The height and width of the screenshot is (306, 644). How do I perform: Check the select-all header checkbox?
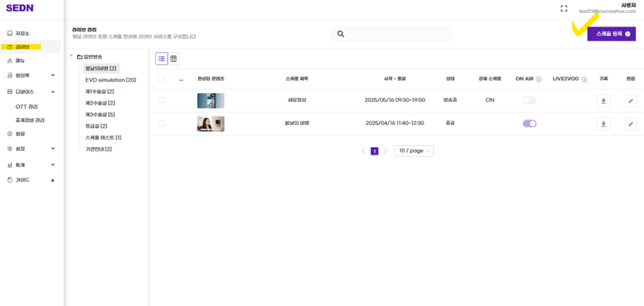(x=162, y=78)
